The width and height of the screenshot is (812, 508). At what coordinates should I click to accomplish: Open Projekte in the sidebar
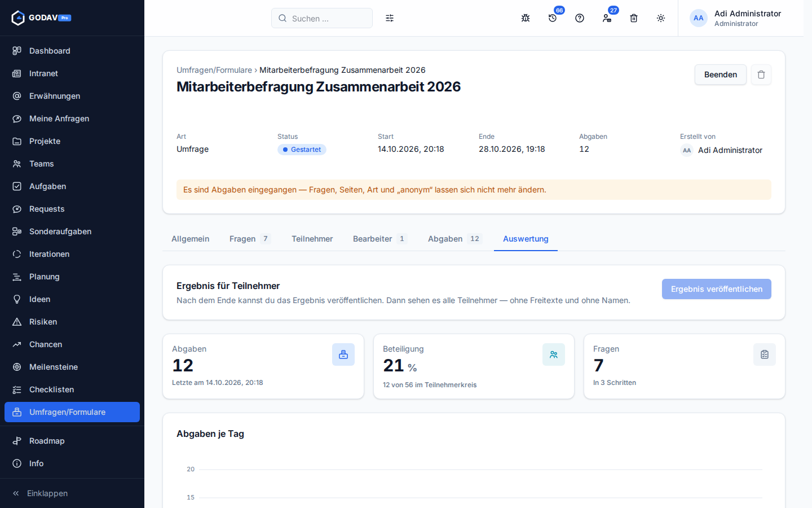[72, 141]
